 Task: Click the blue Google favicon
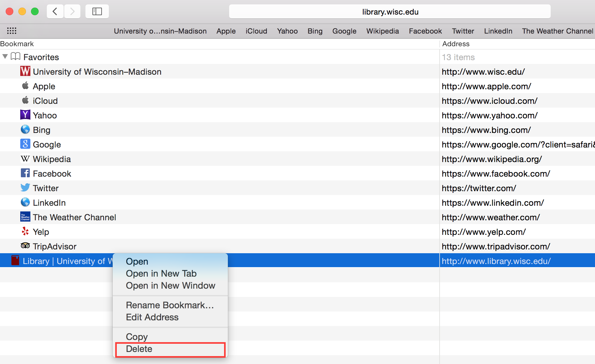point(25,144)
